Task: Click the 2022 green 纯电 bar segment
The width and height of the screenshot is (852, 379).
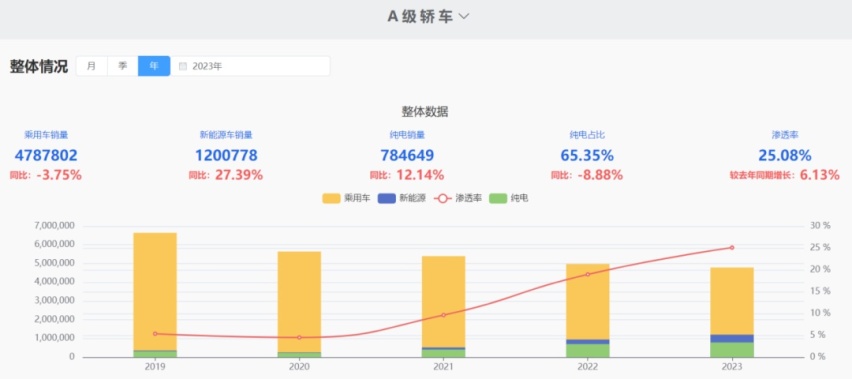Action: [x=587, y=351]
